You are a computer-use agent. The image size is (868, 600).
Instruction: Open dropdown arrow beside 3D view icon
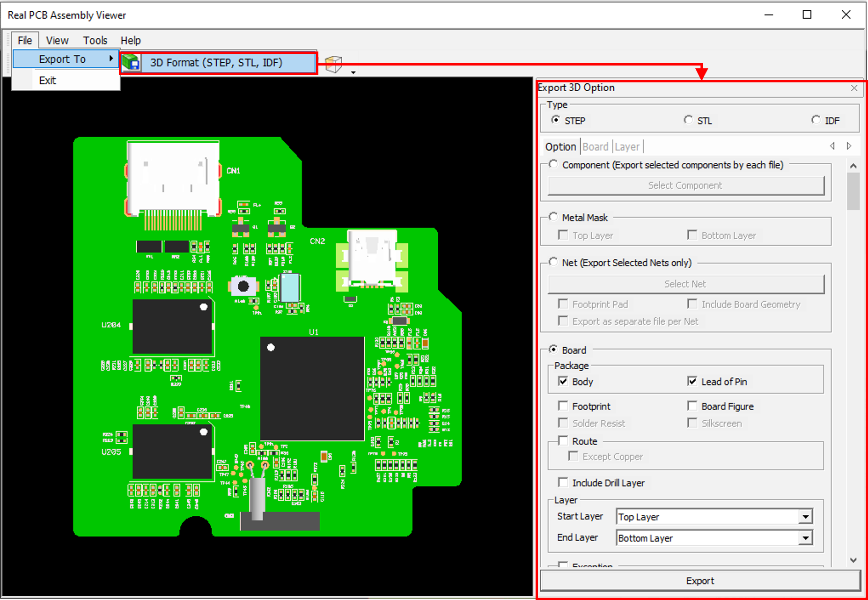(x=353, y=73)
